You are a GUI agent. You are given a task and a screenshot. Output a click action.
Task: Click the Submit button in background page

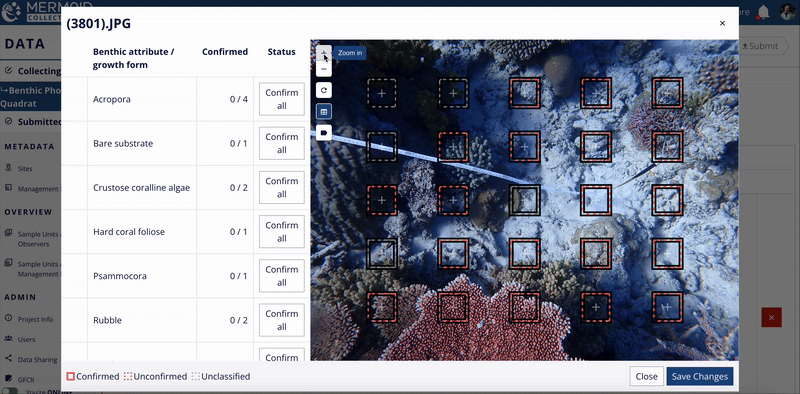click(760, 46)
